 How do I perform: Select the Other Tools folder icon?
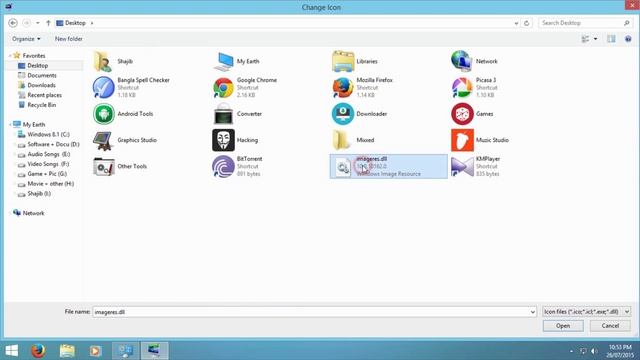point(103,167)
